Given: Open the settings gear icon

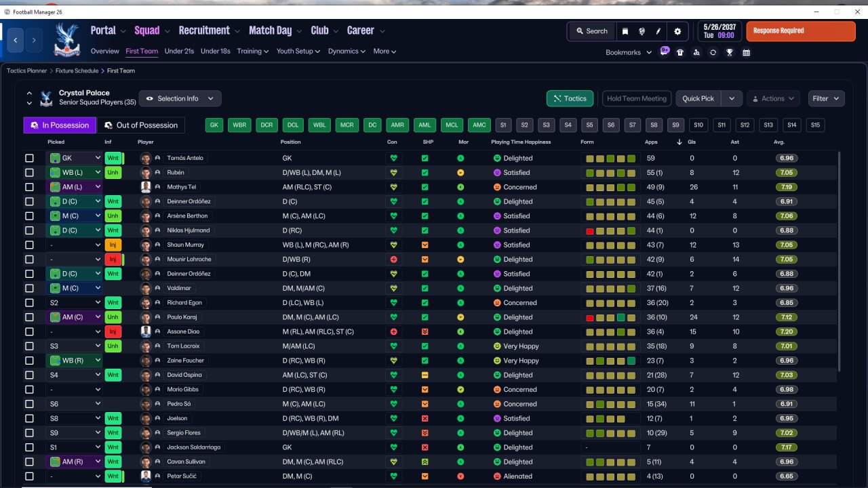Looking at the screenshot, I should coord(677,31).
